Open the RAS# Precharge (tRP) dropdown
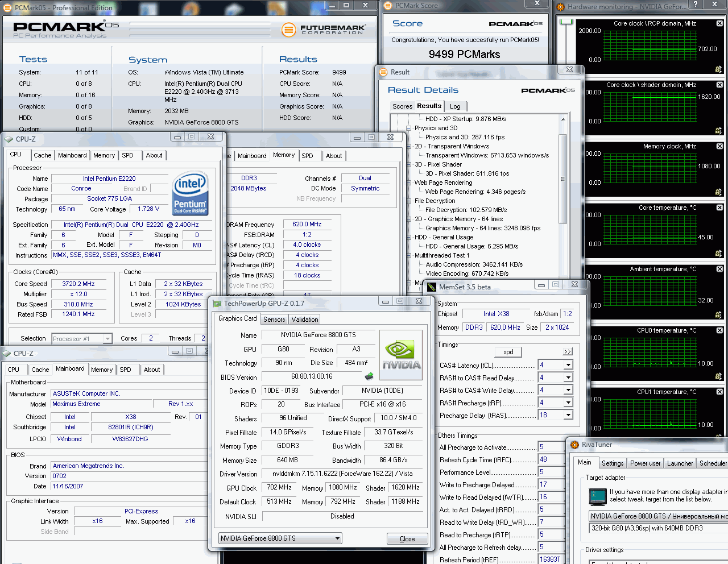 (x=568, y=403)
